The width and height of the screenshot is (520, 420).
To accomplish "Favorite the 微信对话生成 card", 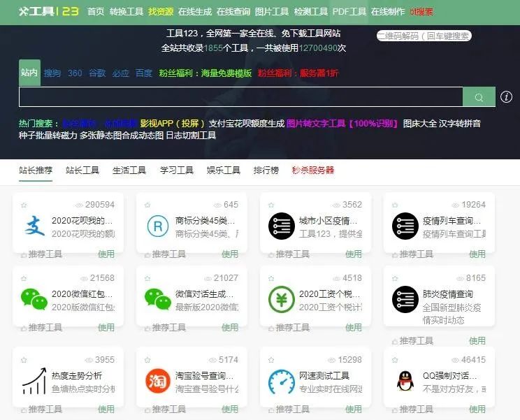I will [147, 278].
